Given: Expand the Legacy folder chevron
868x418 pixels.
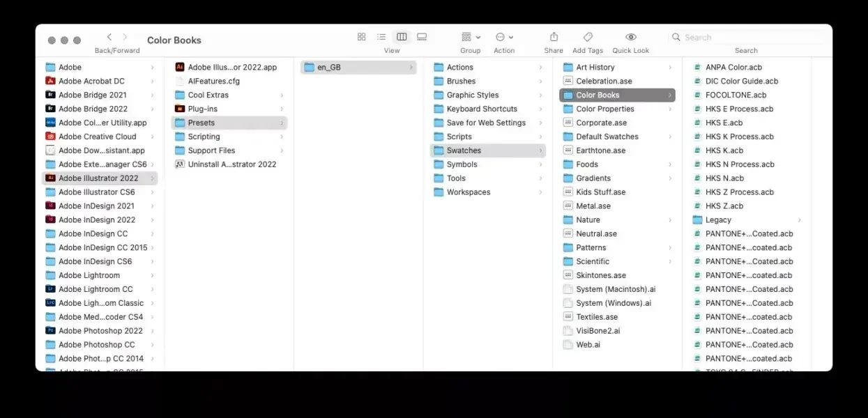Looking at the screenshot, I should 799,220.
